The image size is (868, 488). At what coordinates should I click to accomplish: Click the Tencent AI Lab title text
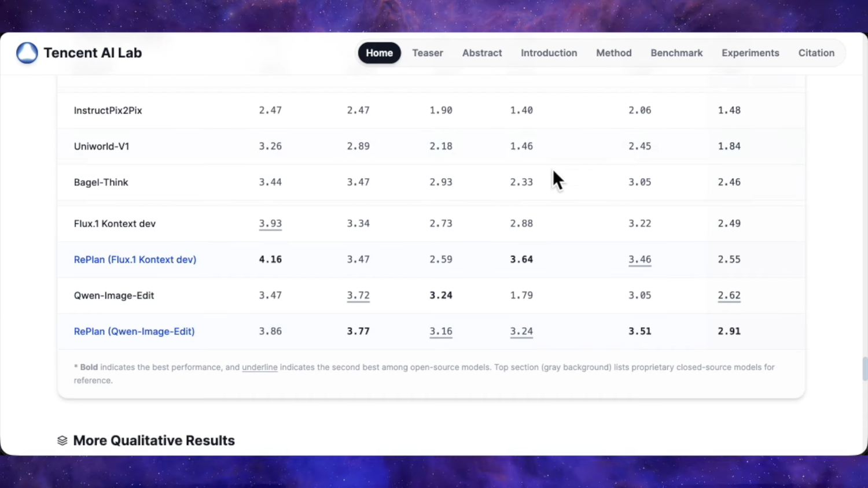[93, 53]
